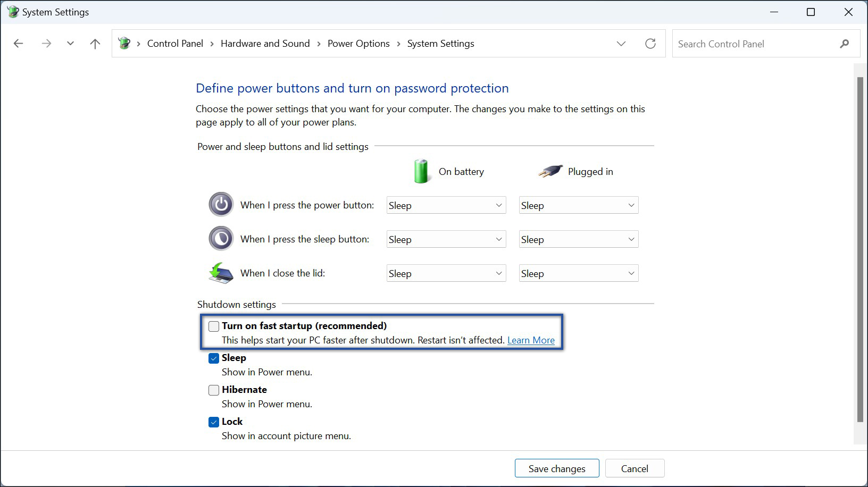Click the power plug icon
The width and height of the screenshot is (868, 487).
click(550, 171)
